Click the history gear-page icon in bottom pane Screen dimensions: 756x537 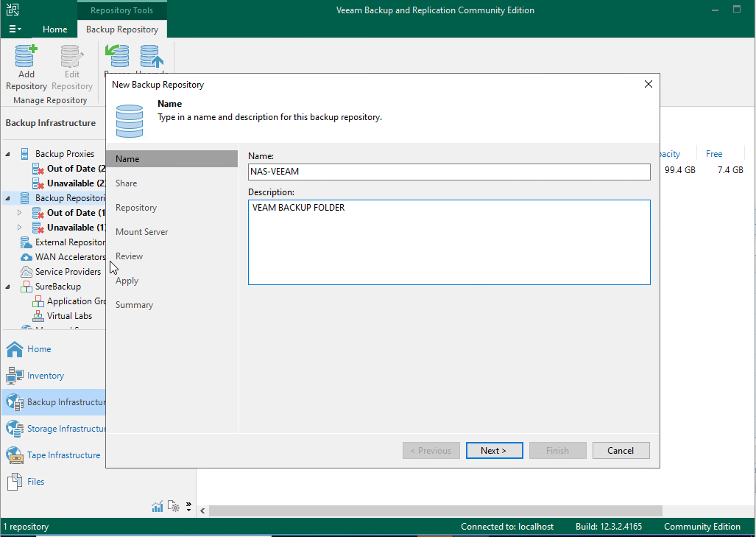pos(174,506)
